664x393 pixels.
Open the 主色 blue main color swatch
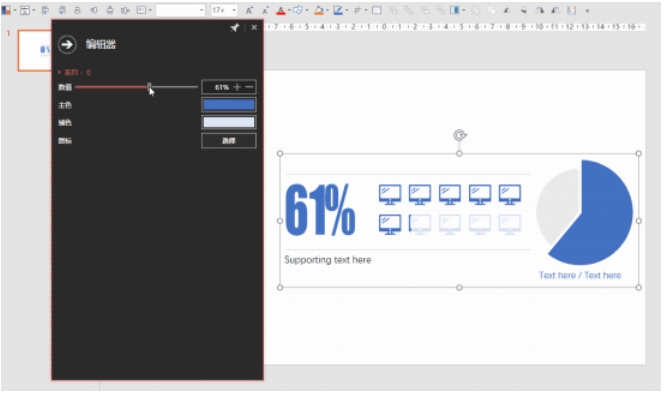click(x=229, y=105)
